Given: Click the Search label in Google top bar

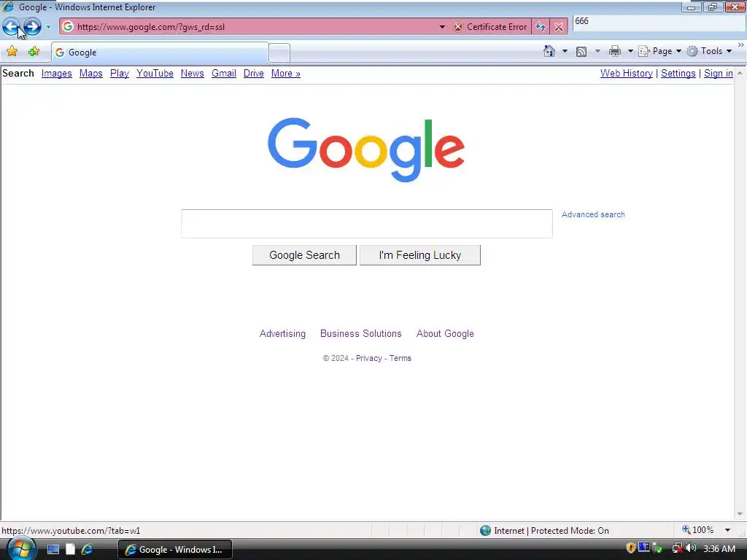Looking at the screenshot, I should click(18, 74).
